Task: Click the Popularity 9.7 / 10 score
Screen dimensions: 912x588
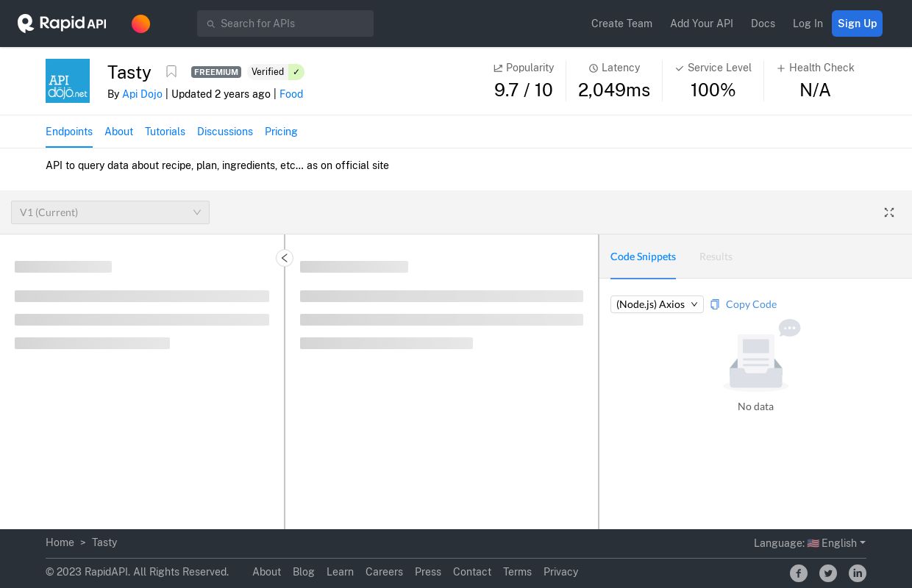Action: (524, 90)
